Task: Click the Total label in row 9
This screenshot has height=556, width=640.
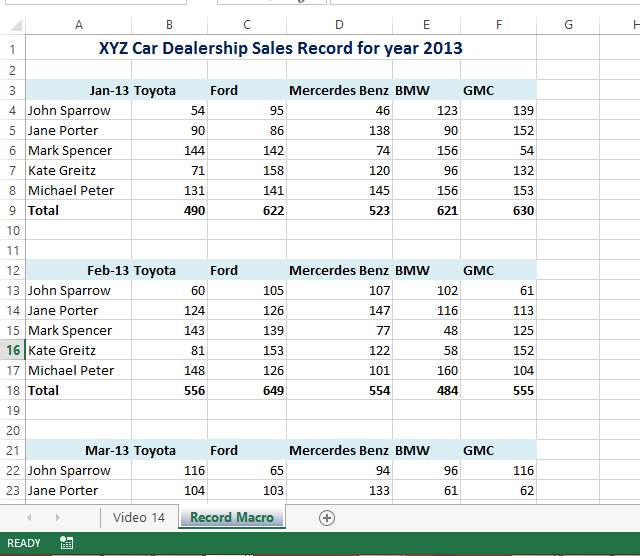Action: 79,210
